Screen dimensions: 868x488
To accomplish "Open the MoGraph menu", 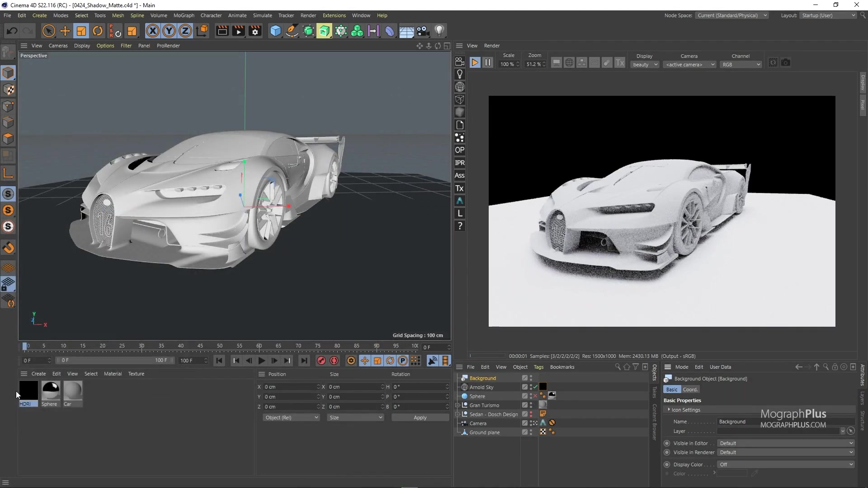I will click(x=184, y=15).
